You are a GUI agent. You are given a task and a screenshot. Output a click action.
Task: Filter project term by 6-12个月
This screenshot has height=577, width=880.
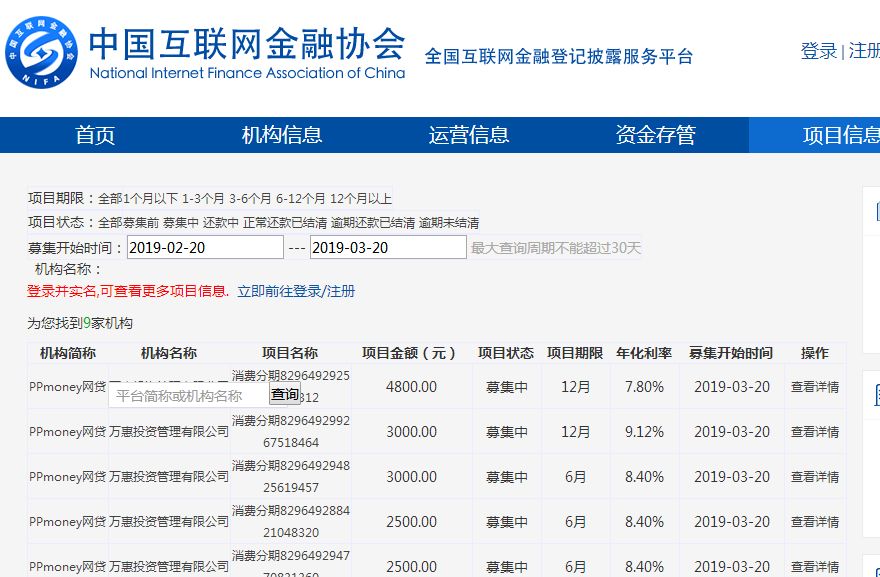click(x=300, y=199)
